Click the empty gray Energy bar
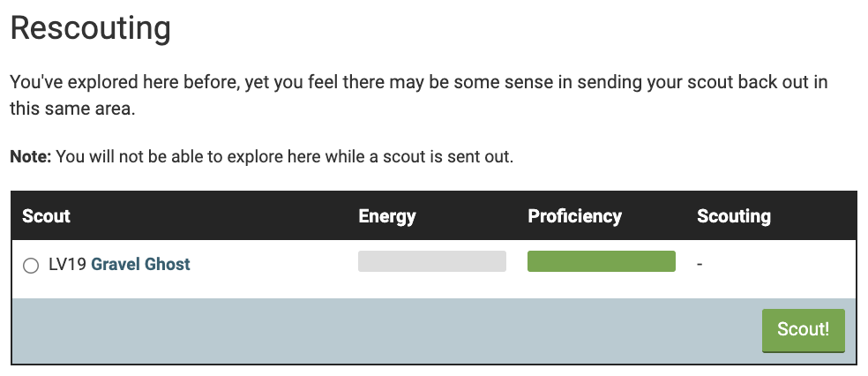The image size is (868, 376). [x=431, y=261]
